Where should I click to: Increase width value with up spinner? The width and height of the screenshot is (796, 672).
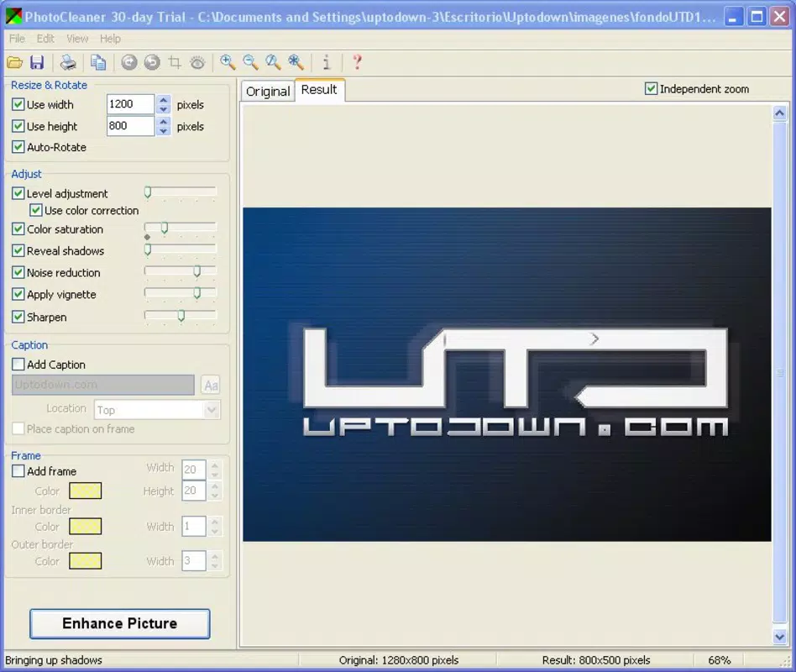coord(163,100)
